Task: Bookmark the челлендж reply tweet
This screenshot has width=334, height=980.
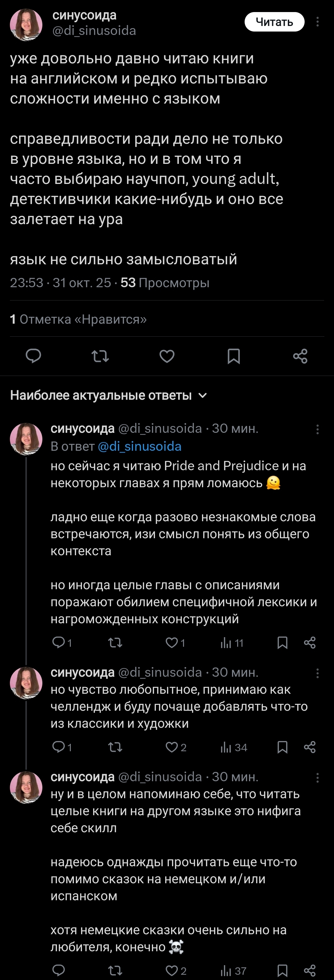Action: 282,747
